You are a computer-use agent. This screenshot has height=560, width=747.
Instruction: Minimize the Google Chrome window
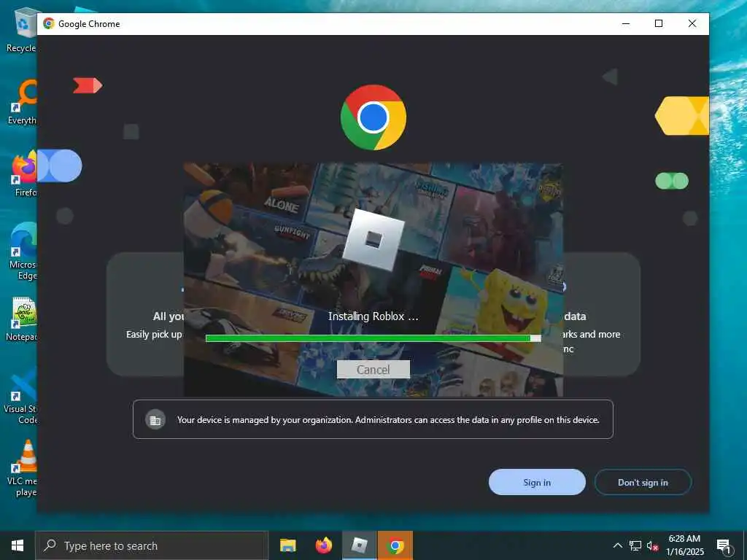(x=626, y=23)
